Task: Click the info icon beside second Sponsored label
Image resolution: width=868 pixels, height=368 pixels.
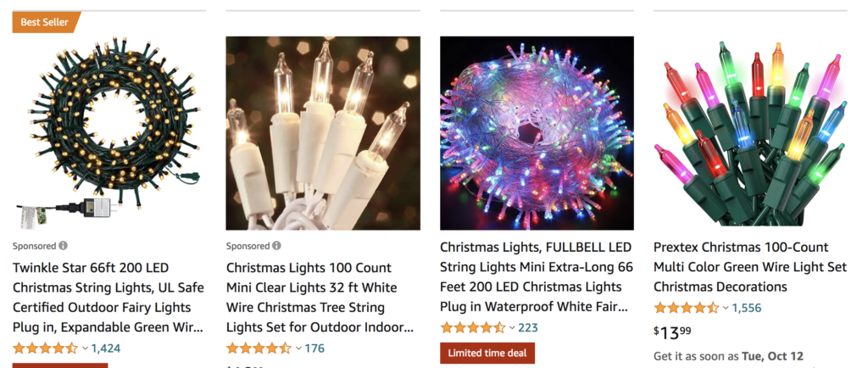Action: pos(276,246)
